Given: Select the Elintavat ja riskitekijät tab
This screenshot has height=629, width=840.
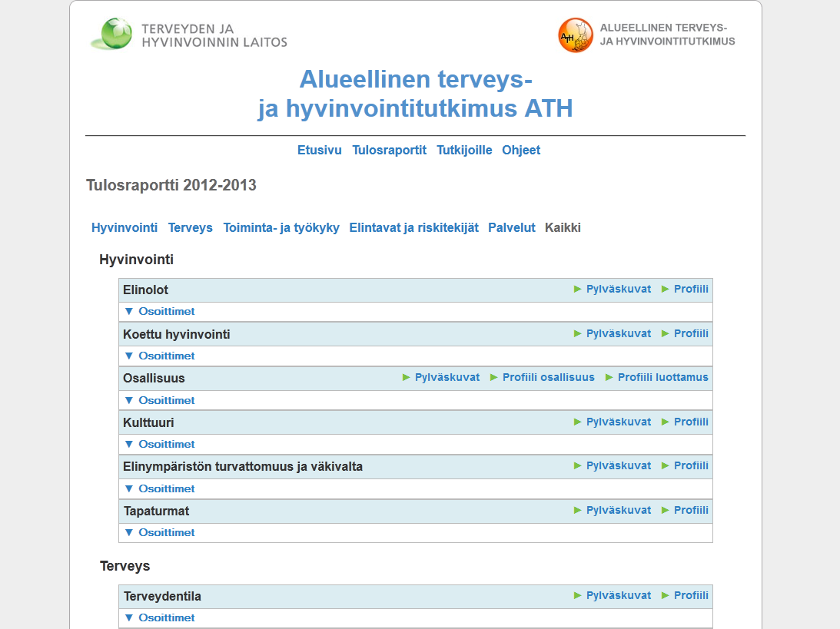Looking at the screenshot, I should click(x=413, y=227).
